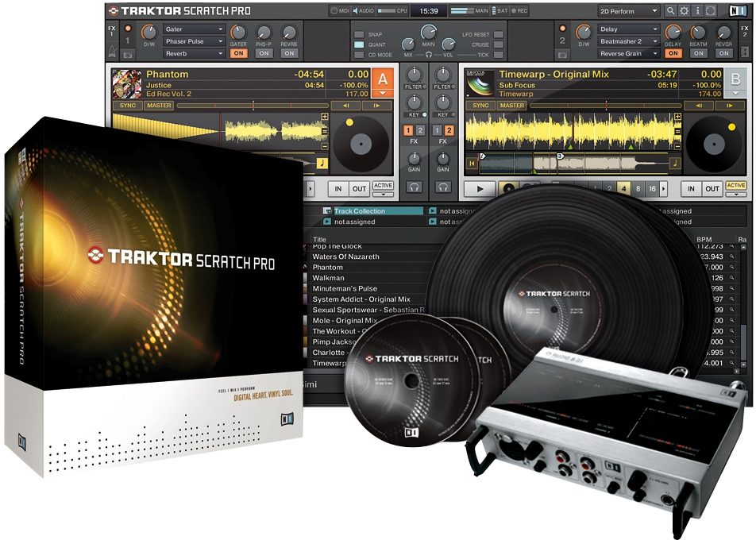Zoom in deck A waveform with plus icon
The width and height of the screenshot is (756, 540).
(325, 116)
